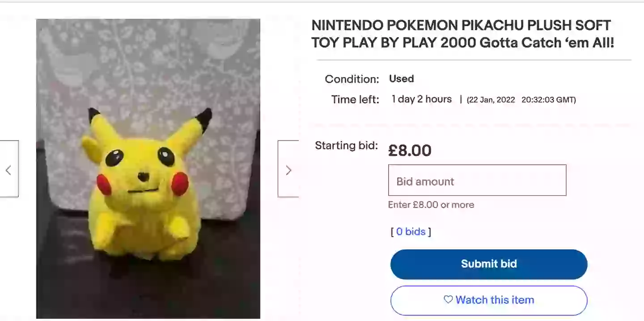The image size is (644, 321).
Task: Focus the Bid amount input field
Action: 477,180
